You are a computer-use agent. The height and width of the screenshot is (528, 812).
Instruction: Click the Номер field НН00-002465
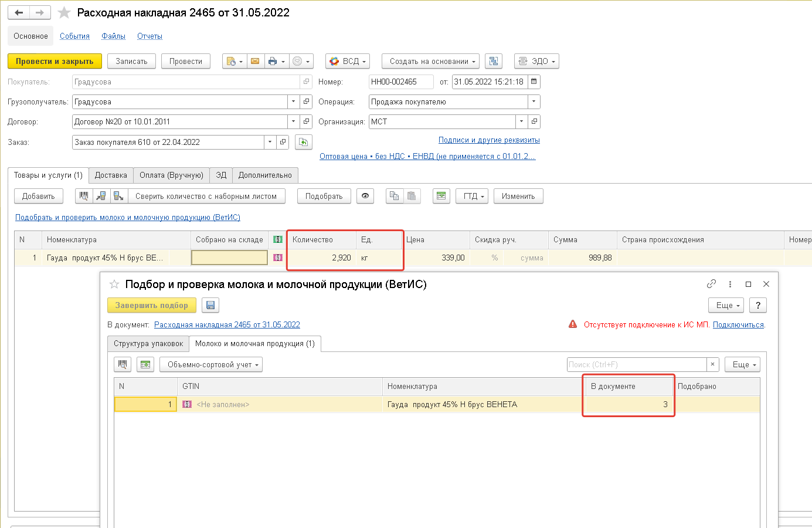tap(401, 82)
